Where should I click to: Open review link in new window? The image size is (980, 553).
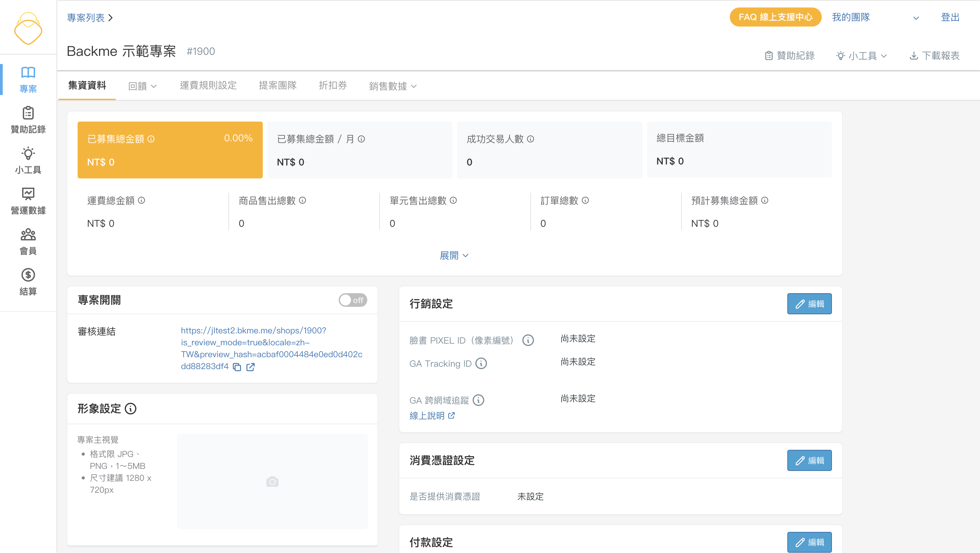[x=250, y=367]
